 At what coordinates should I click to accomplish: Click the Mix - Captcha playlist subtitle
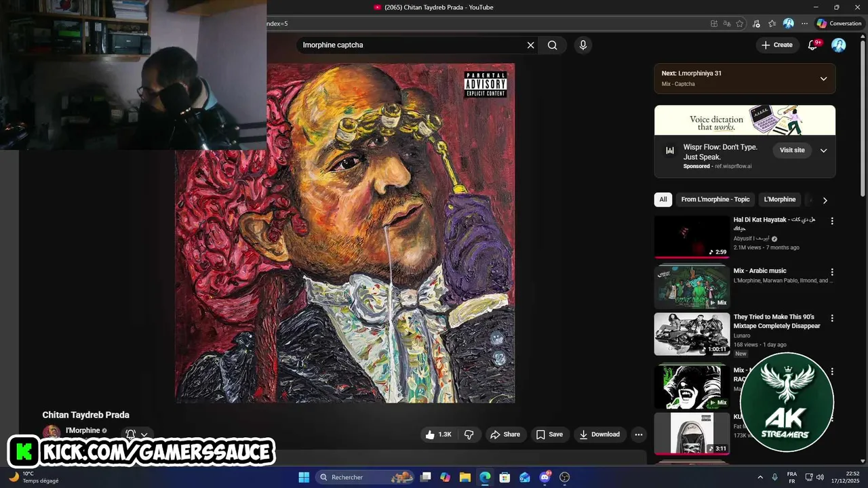pyautogui.click(x=678, y=84)
